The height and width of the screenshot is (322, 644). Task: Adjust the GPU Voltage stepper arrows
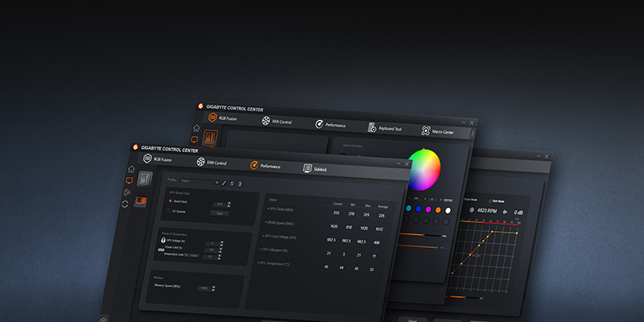[222, 243]
